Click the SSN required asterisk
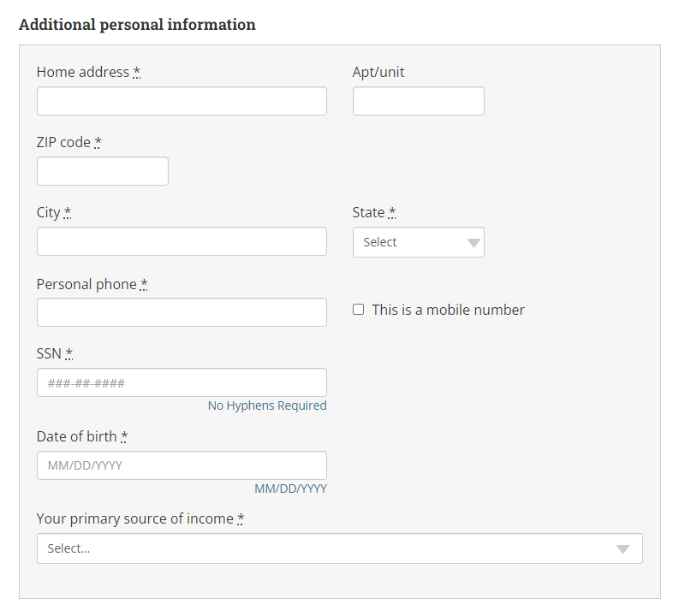This screenshot has height=616, width=679. click(x=68, y=353)
